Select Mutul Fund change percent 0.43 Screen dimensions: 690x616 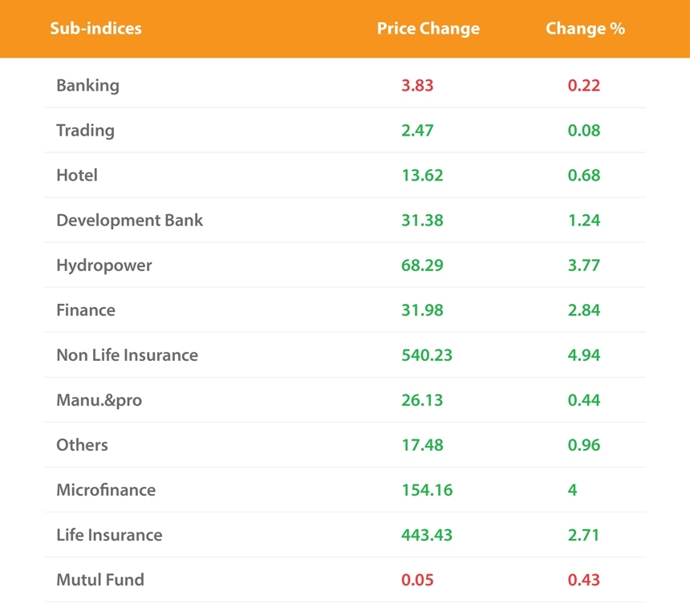584,580
